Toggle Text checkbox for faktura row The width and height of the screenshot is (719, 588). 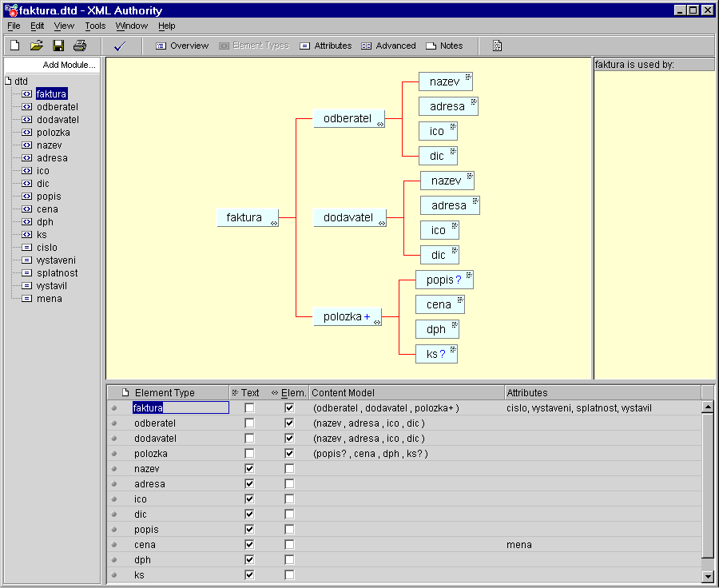click(249, 407)
